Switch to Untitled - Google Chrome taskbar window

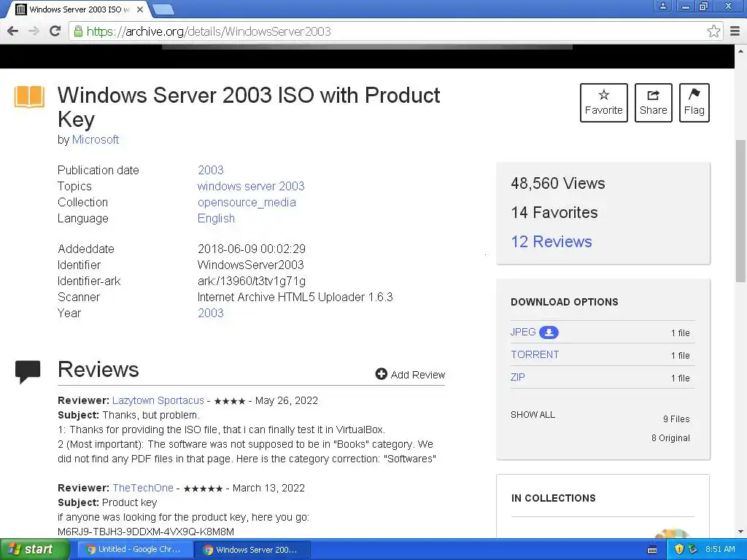(x=134, y=550)
